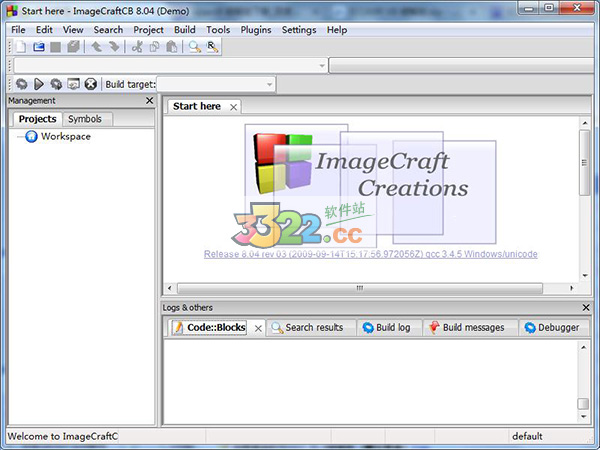Click the Replace icon
This screenshot has width=600, height=450.
pyautogui.click(x=212, y=47)
